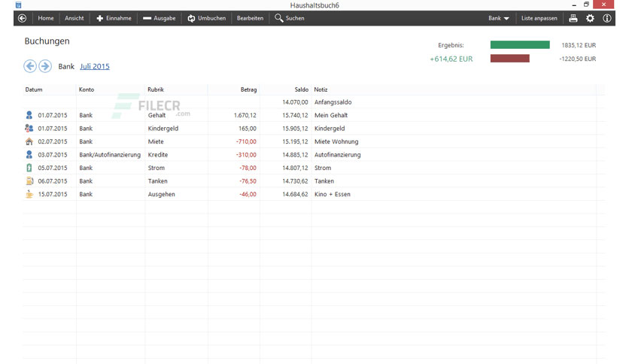Select the Tanken category cell
Image resolution: width=629 pixels, height=364 pixels.
(158, 181)
